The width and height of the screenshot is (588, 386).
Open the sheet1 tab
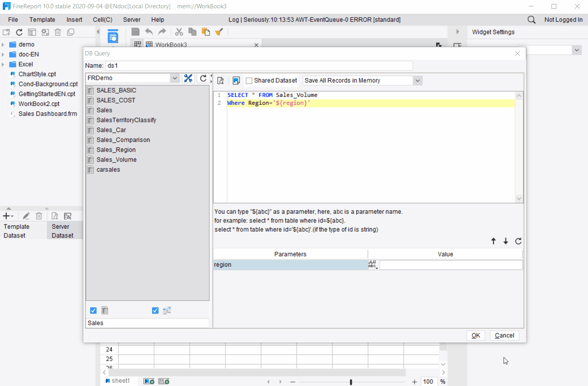(118, 381)
